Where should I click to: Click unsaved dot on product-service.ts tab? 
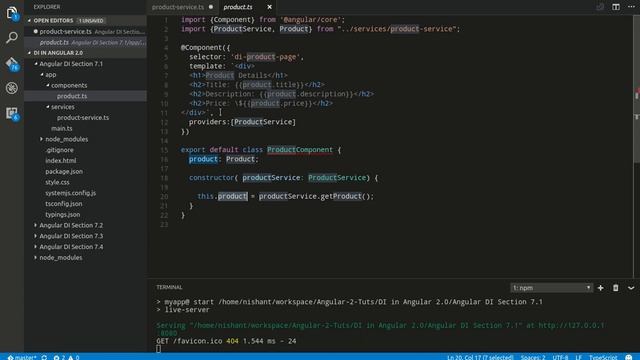pos(211,7)
